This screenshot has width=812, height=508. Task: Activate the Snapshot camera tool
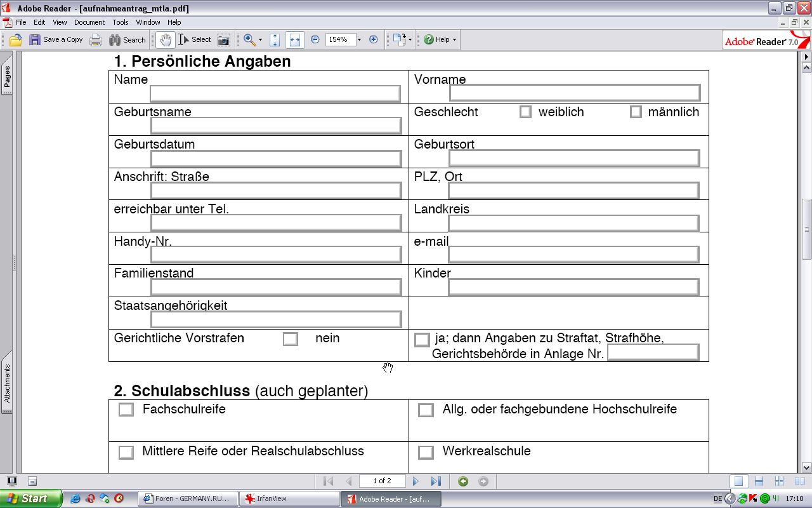[223, 40]
